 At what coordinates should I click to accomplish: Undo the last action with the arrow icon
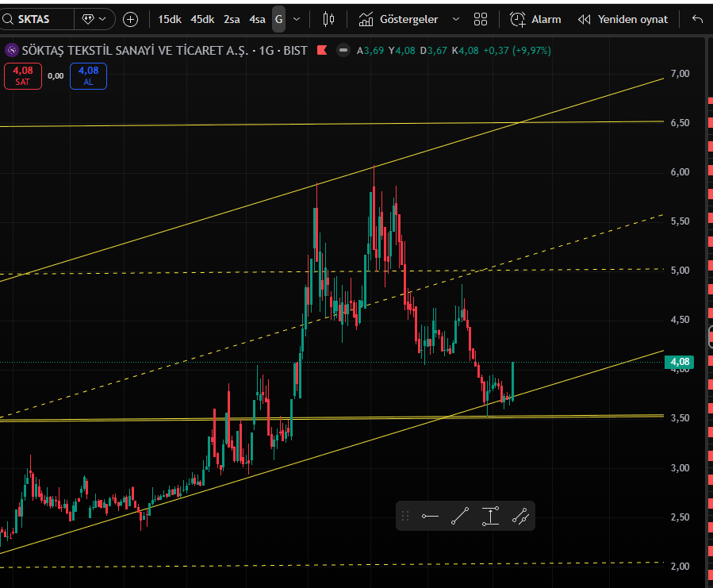click(697, 19)
